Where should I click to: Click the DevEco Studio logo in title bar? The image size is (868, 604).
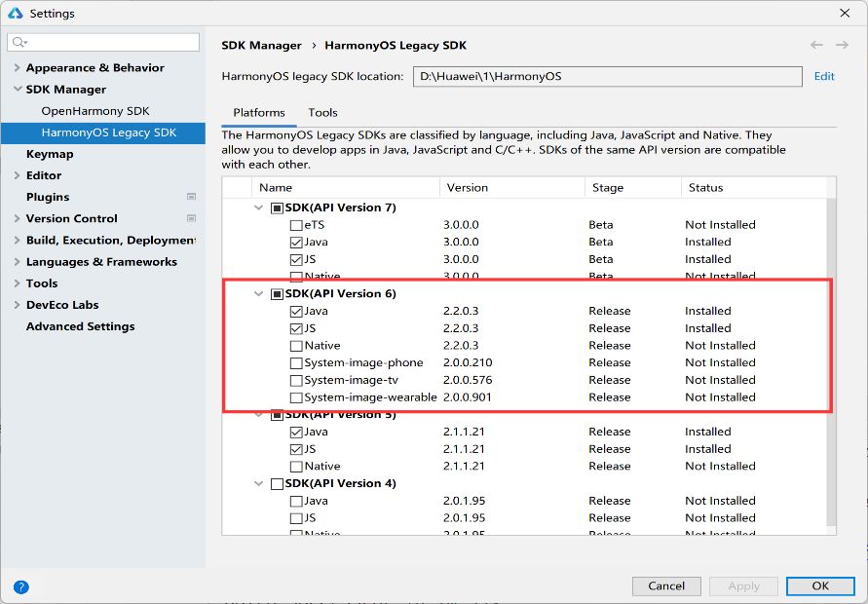click(15, 14)
